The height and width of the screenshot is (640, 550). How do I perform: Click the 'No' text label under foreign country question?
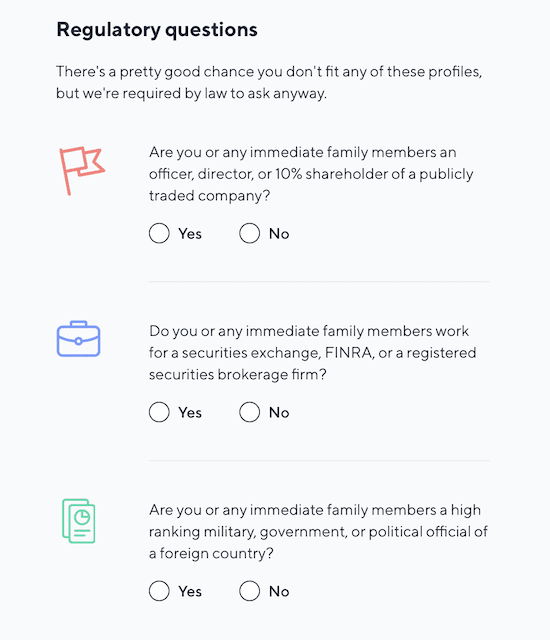[x=279, y=591]
